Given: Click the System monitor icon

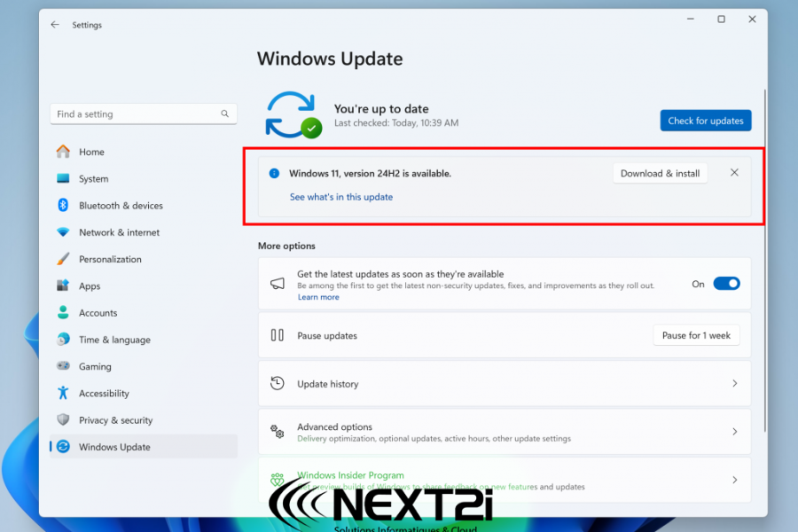Looking at the screenshot, I should pos(63,178).
